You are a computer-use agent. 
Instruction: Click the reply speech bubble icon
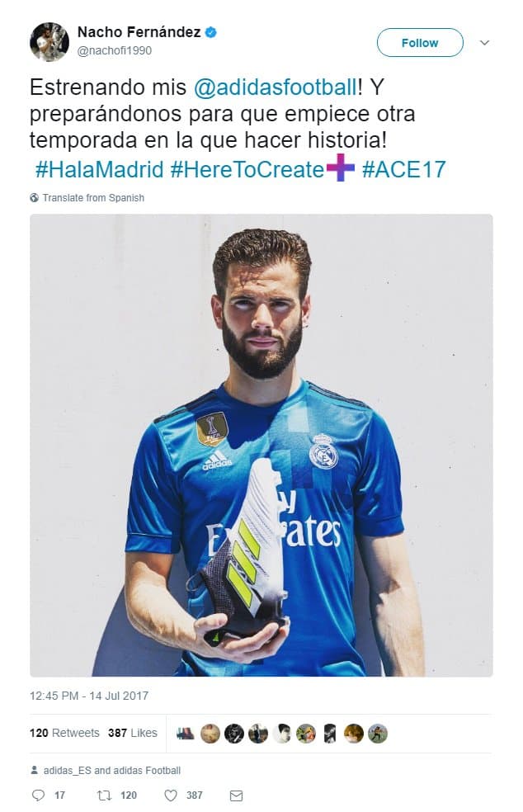pos(38,795)
